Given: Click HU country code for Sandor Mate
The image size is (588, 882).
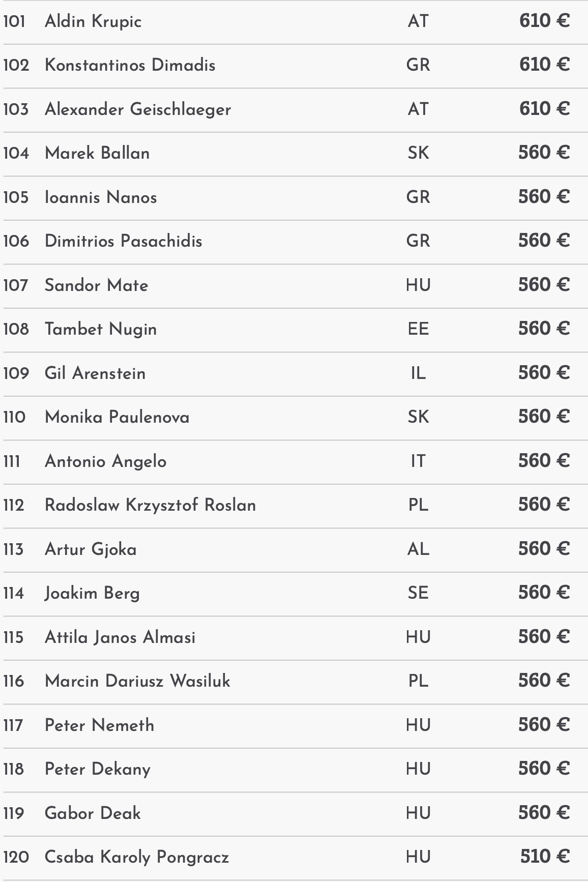Looking at the screenshot, I should [418, 285].
